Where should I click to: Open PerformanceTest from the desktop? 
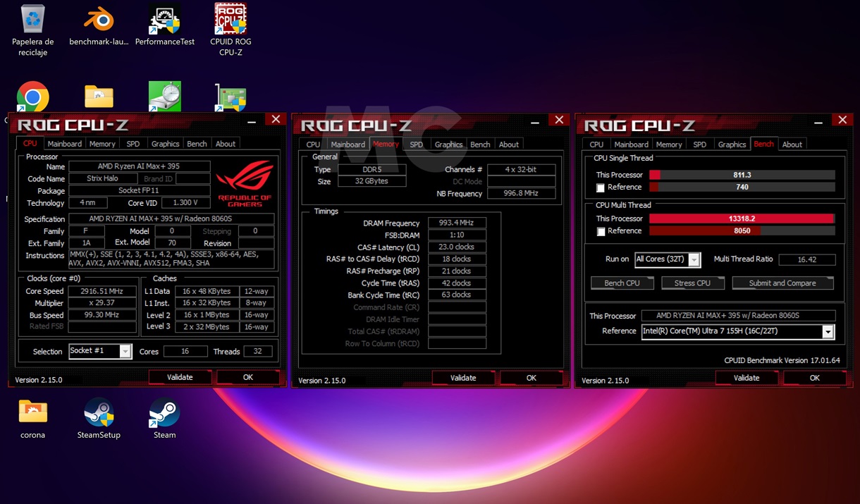pos(164,21)
